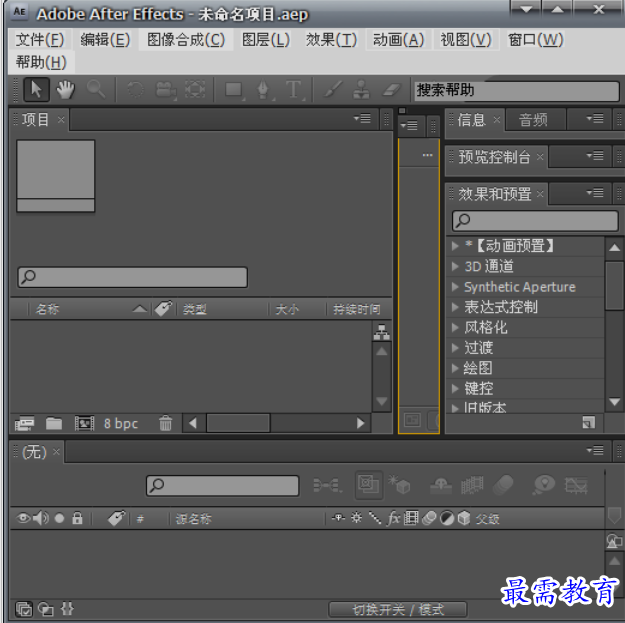
Task: Toggle Draft 3D in the timeline
Action: tap(399, 485)
